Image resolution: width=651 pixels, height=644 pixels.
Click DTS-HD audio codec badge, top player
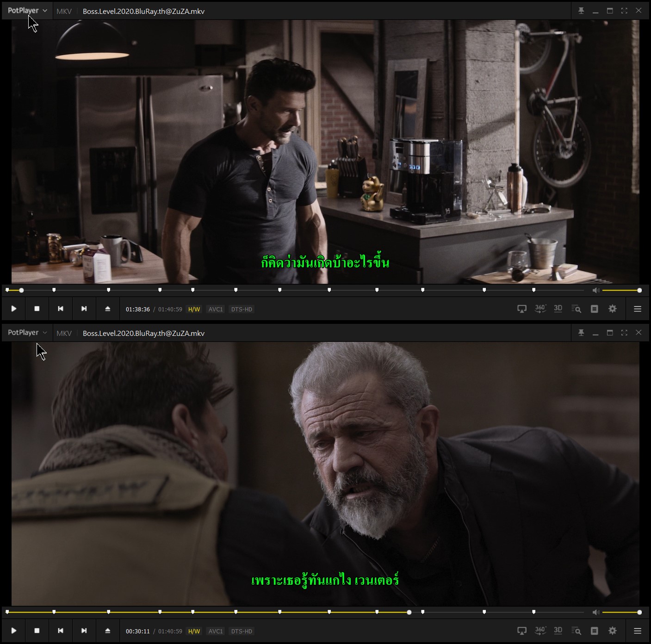pyautogui.click(x=242, y=309)
